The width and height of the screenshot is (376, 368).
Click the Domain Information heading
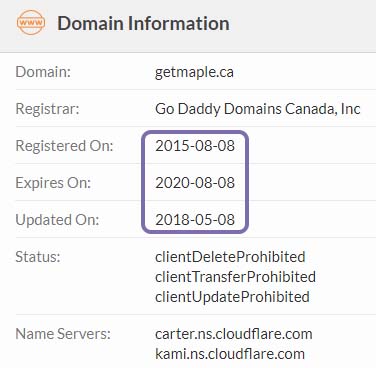pyautogui.click(x=143, y=23)
